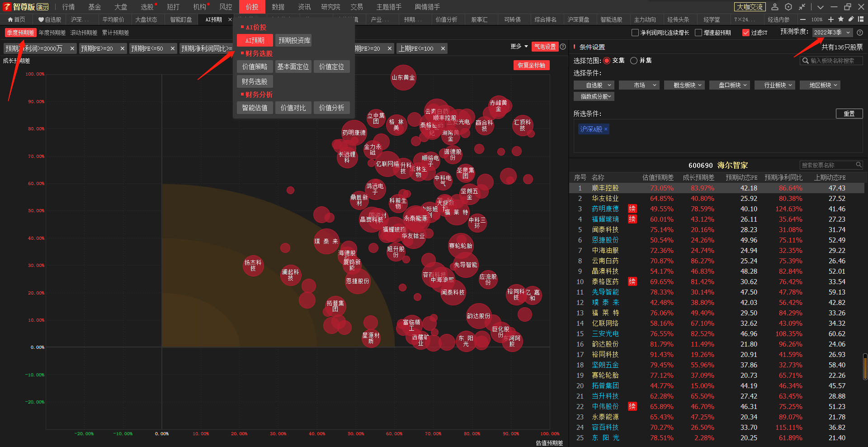The width and height of the screenshot is (868, 447).
Task: Click the shrink window arrows icon
Action: 802,7
